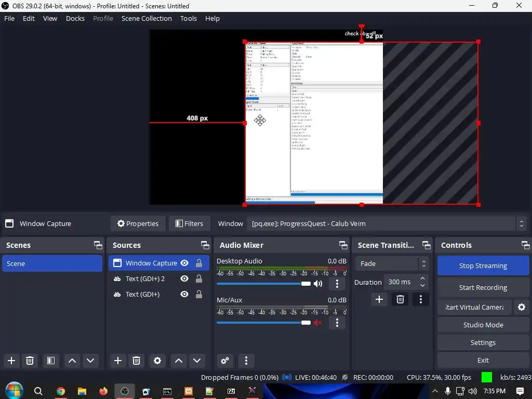Screen dimensions: 532x399
Task: Open Windows Start menu
Action: [x=14, y=391]
